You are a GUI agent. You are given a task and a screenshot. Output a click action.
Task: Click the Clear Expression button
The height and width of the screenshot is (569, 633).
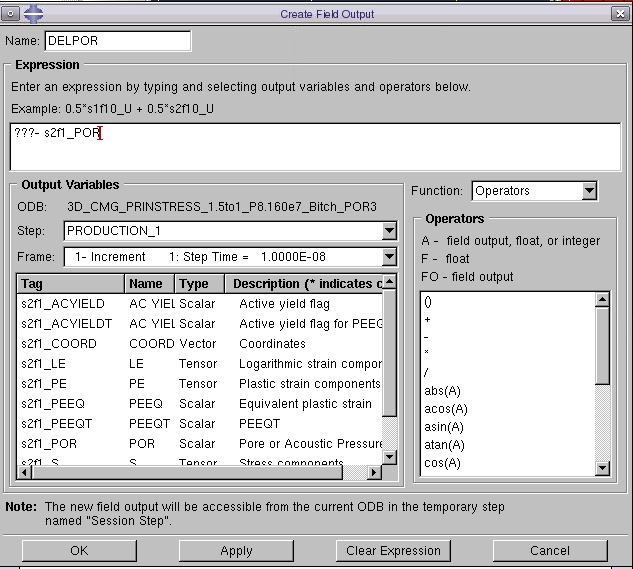[x=393, y=550]
